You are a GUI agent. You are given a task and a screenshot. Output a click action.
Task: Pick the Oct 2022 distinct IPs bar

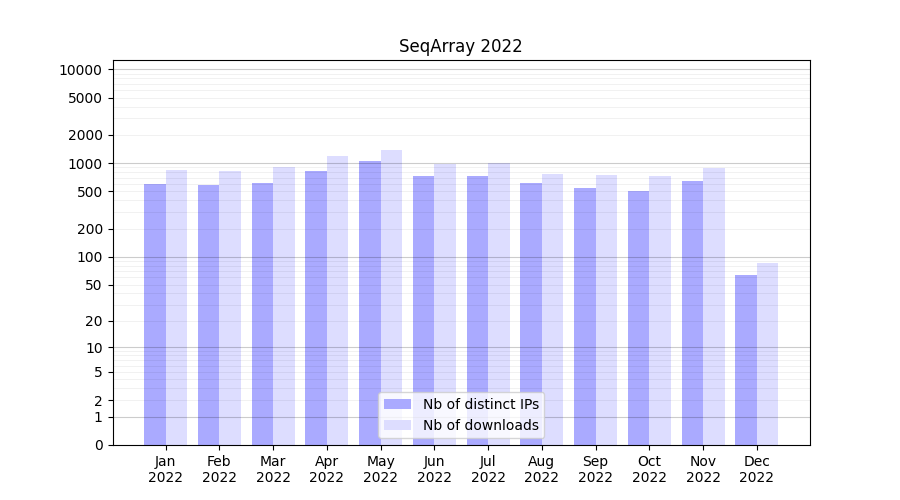pos(638,318)
